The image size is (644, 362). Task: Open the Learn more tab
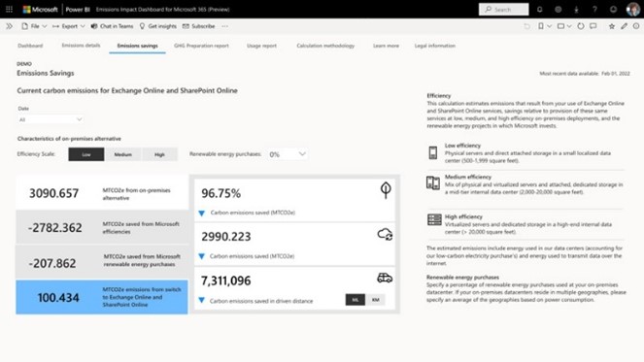(x=386, y=46)
